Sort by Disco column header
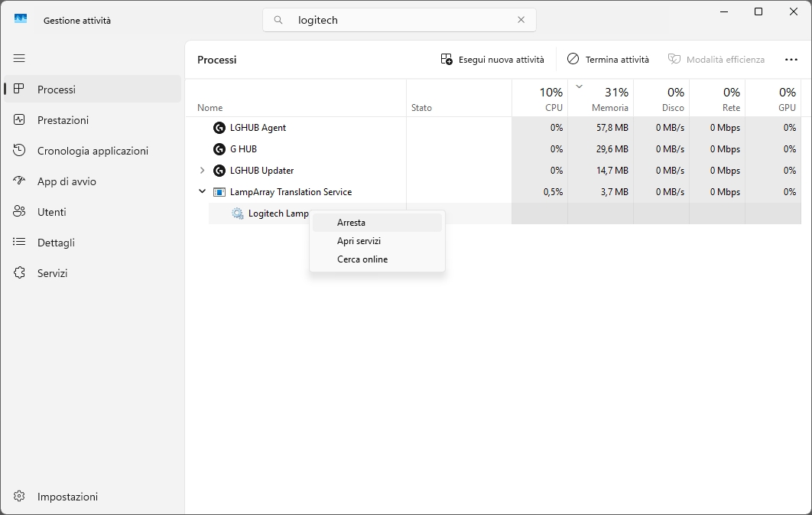Image resolution: width=812 pixels, height=515 pixels. 661,98
